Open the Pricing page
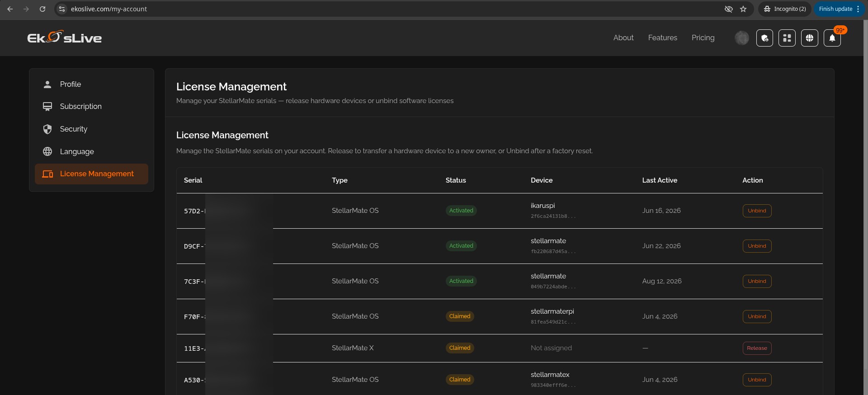868x395 pixels. (x=703, y=38)
